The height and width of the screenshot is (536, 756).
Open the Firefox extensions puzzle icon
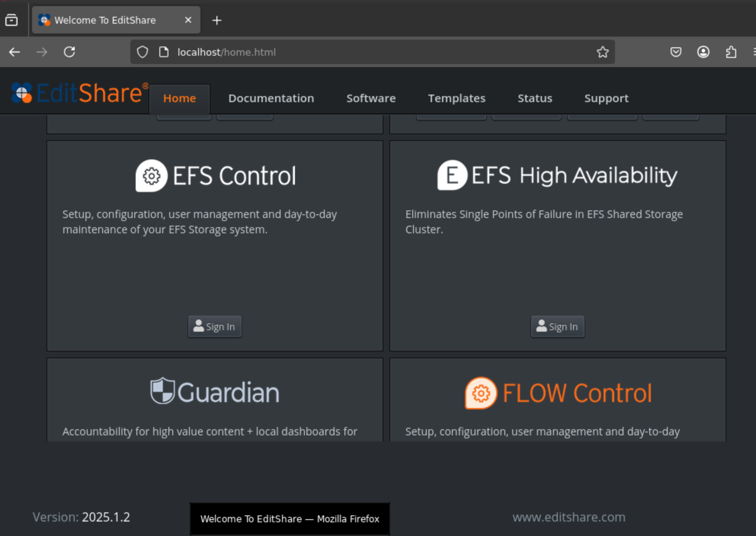[x=730, y=52]
